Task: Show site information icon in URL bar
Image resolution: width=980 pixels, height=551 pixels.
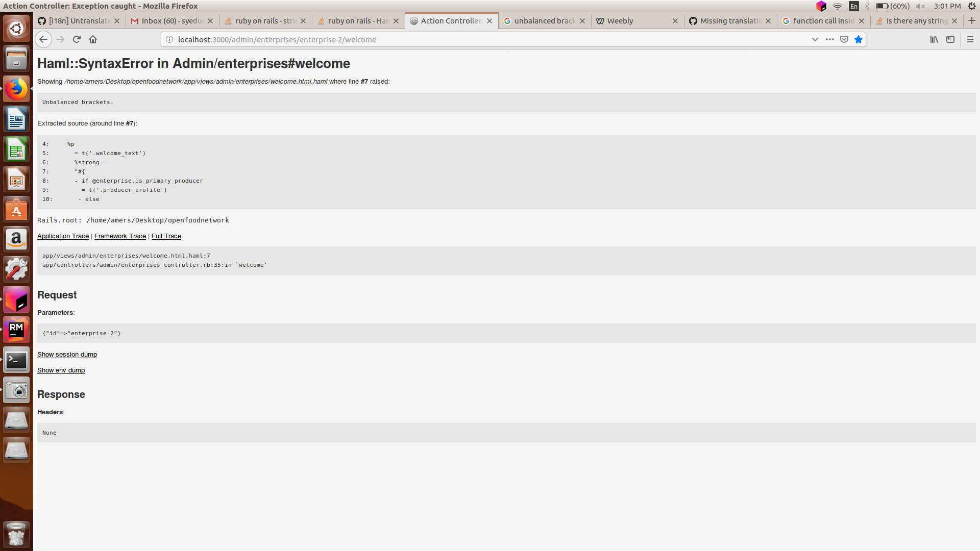Action: point(169,39)
